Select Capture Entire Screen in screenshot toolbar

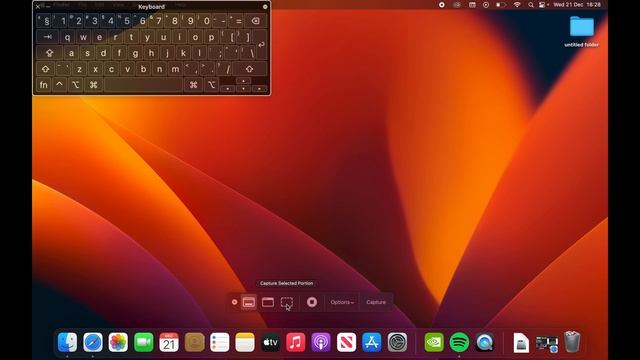[249, 302]
